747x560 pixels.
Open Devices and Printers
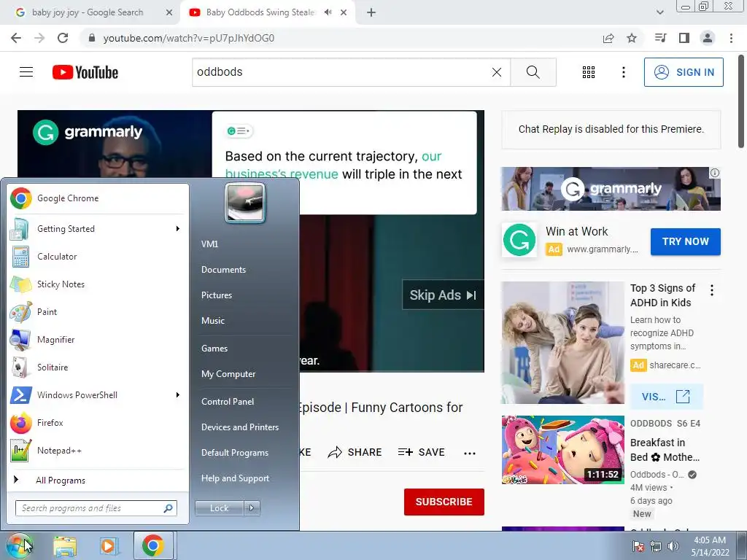tap(239, 427)
